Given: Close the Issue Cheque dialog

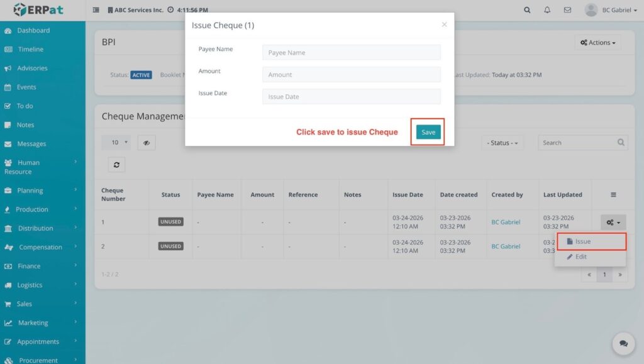Looking at the screenshot, I should [444, 25].
